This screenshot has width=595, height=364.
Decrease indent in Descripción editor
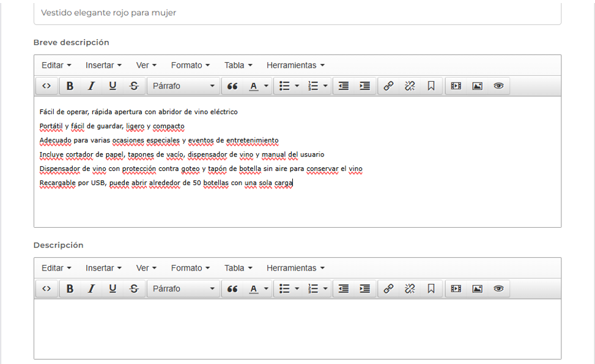[344, 289]
